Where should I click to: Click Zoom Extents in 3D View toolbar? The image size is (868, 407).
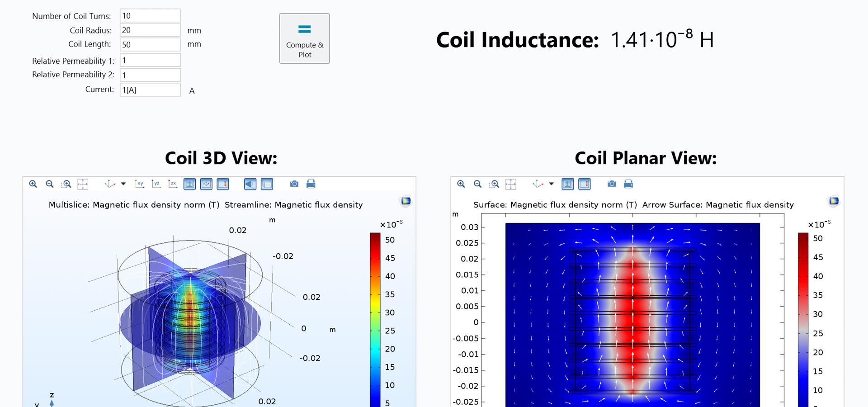click(83, 184)
